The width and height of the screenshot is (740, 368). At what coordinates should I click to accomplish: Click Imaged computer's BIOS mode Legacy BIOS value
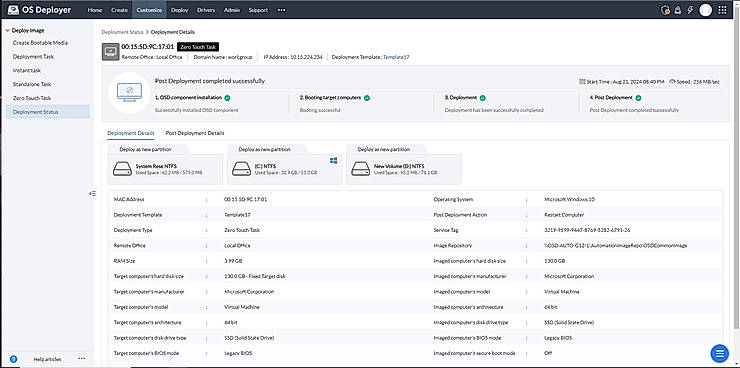point(558,338)
